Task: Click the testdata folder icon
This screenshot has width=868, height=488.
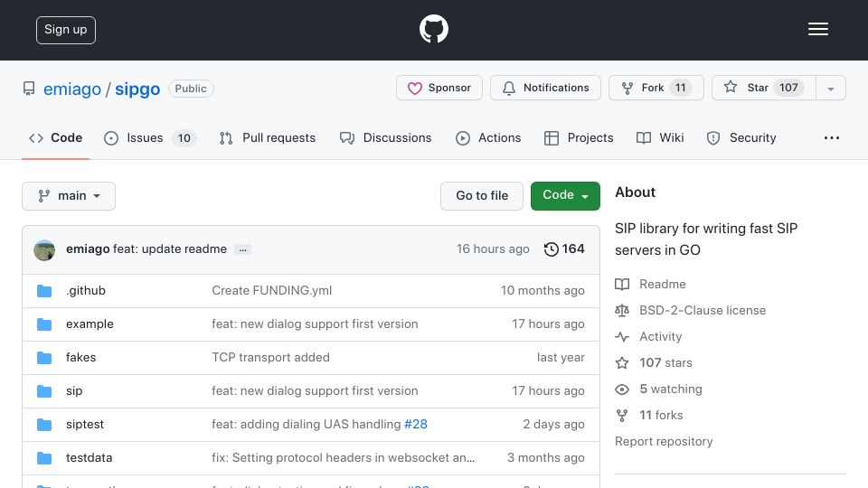Action: (44, 458)
